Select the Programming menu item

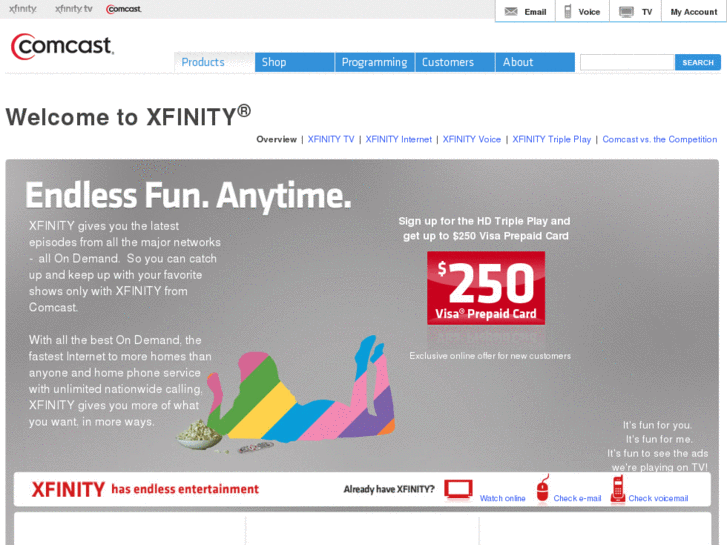pyautogui.click(x=375, y=62)
